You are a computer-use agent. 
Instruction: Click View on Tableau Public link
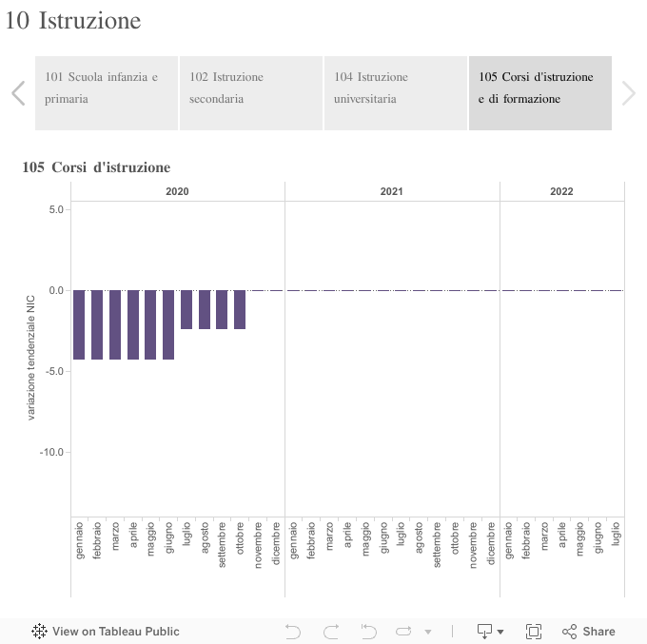[x=115, y=631]
